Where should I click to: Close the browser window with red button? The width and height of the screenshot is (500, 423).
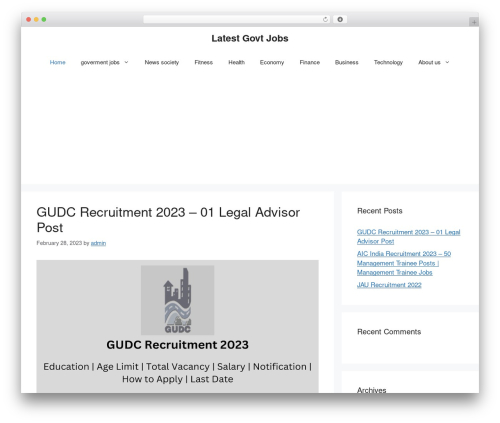coord(29,20)
